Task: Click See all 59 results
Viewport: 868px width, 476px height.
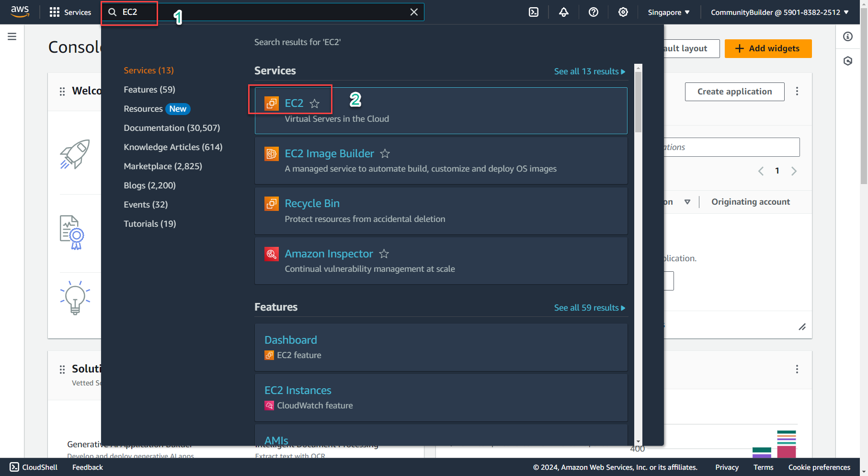Action: [x=590, y=308]
